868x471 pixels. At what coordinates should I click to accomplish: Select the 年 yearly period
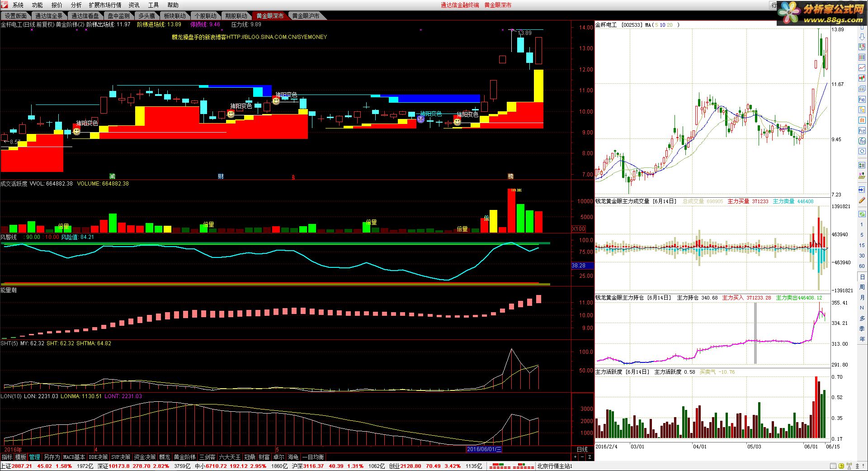862,339
